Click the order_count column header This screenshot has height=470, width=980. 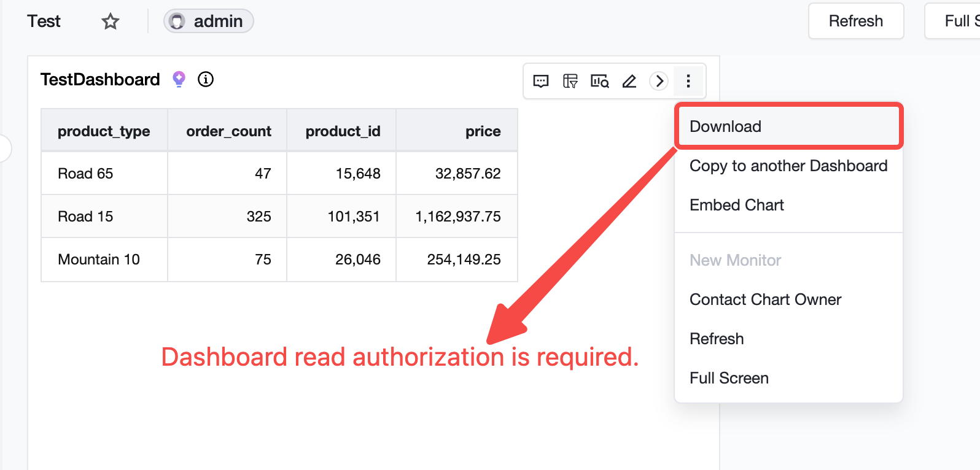click(227, 131)
